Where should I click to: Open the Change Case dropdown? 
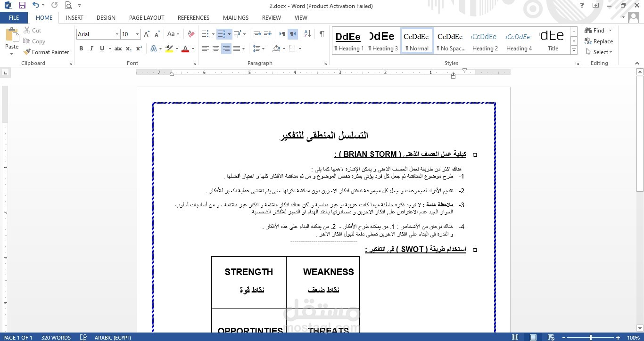click(173, 34)
